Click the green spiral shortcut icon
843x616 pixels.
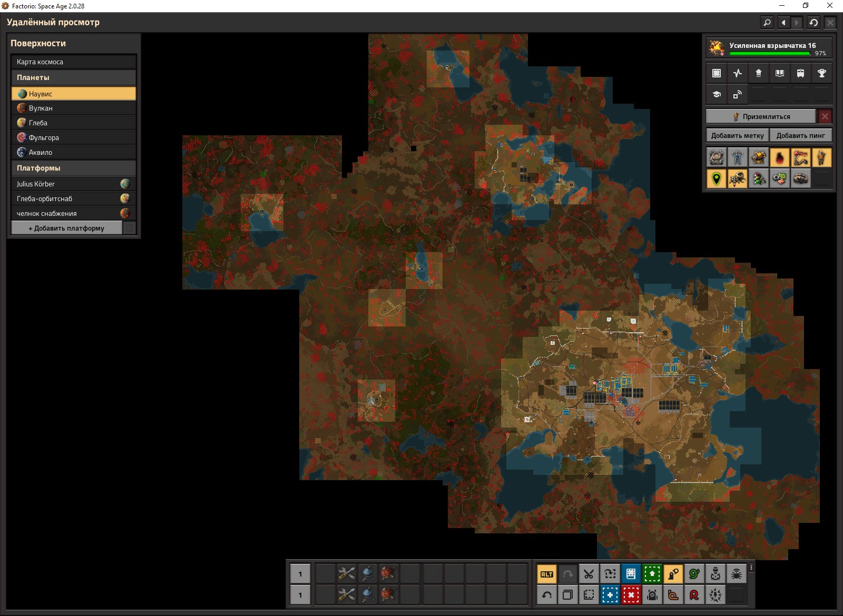(x=694, y=574)
